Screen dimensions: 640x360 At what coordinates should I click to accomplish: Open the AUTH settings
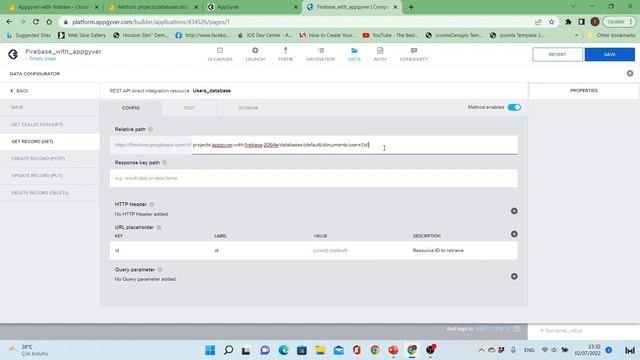click(x=380, y=54)
